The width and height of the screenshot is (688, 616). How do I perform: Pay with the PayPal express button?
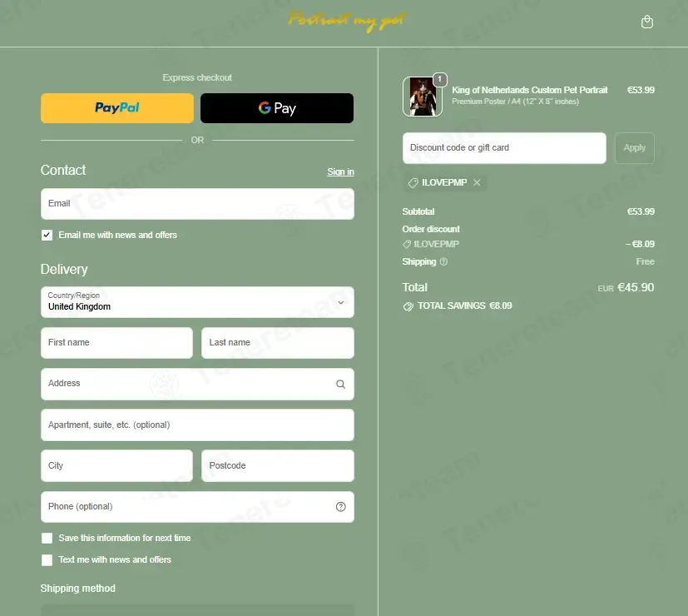117,108
